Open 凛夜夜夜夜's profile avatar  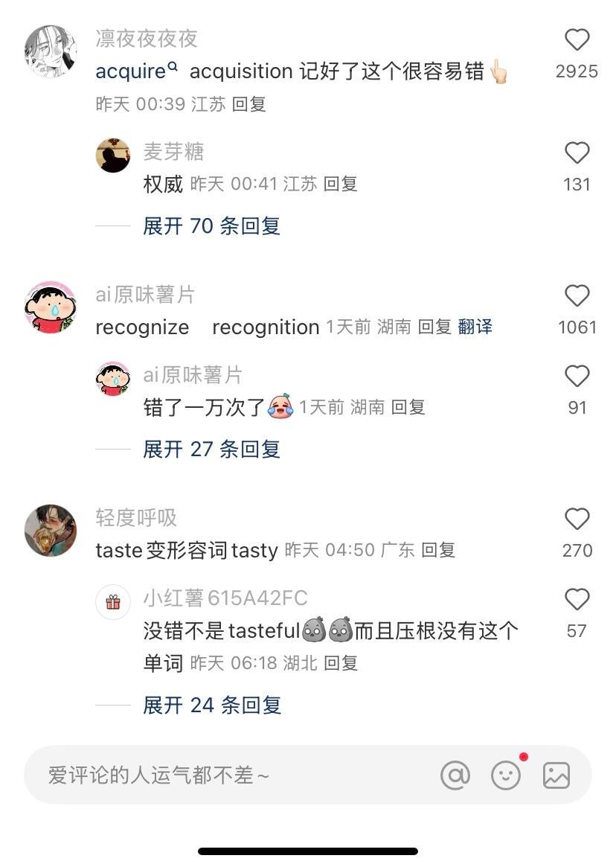coord(51,51)
